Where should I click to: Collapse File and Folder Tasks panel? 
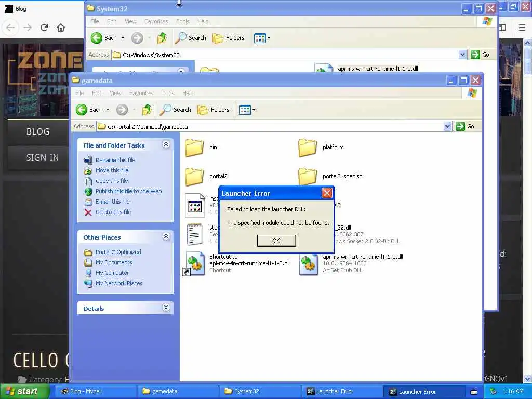pos(166,144)
